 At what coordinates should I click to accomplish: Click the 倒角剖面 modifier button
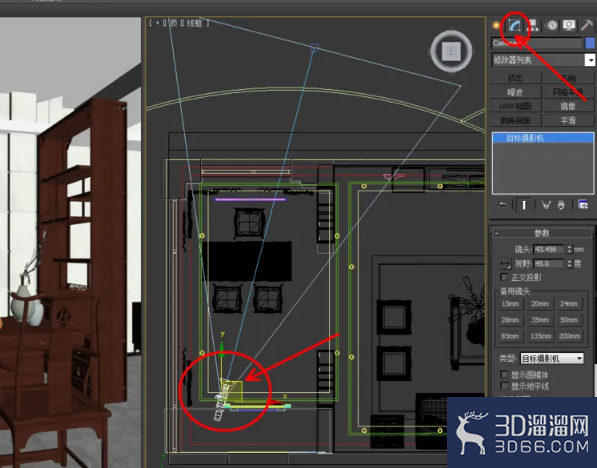click(516, 120)
